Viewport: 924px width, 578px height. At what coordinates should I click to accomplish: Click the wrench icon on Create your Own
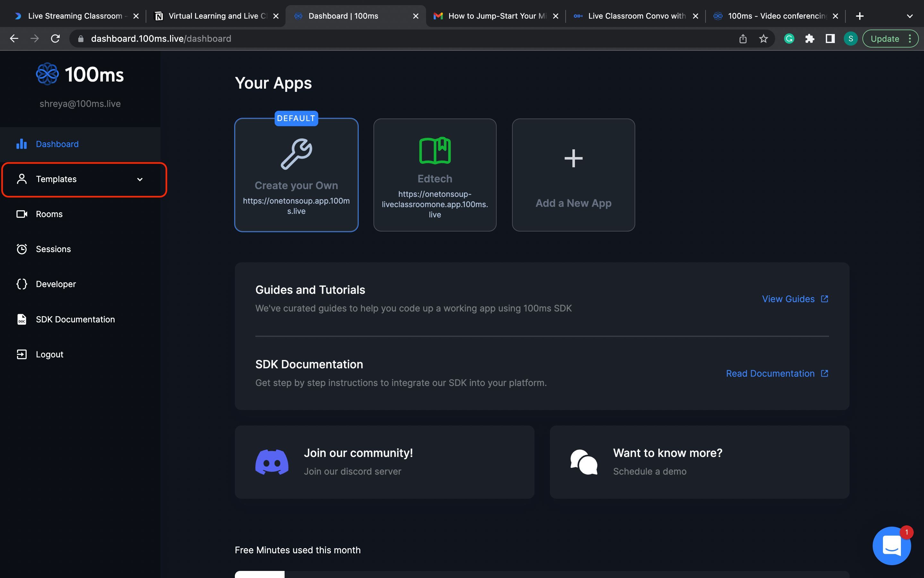[x=297, y=154]
